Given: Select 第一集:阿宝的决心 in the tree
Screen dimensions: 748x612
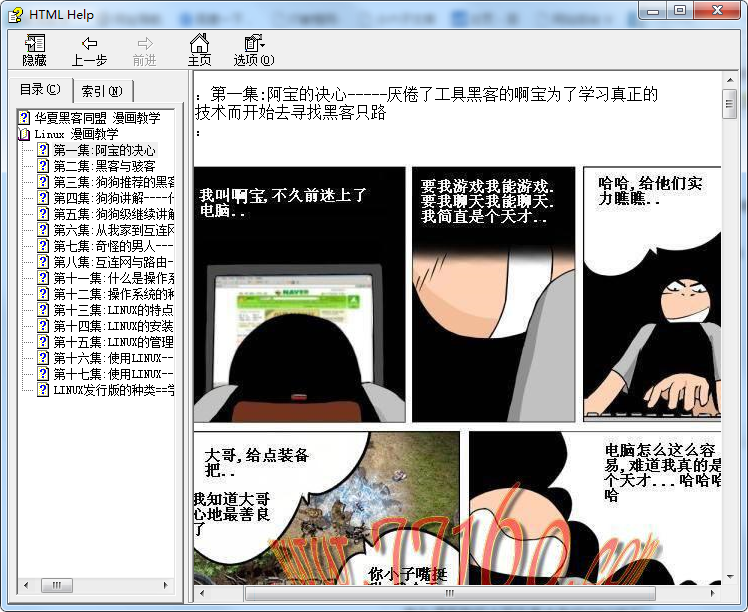Looking at the screenshot, I should pyautogui.click(x=104, y=150).
